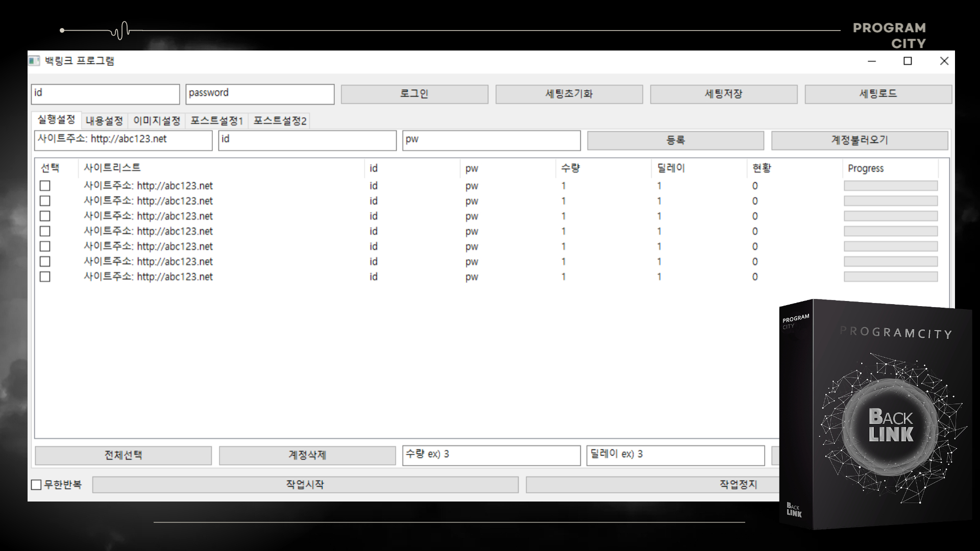Click the pw column header
Screen dimensions: 980x551
pos(507,168)
